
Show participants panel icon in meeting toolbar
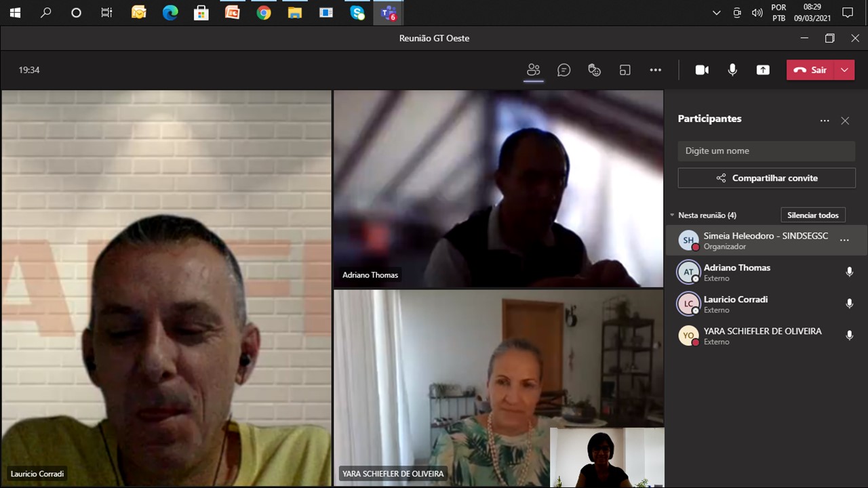534,70
